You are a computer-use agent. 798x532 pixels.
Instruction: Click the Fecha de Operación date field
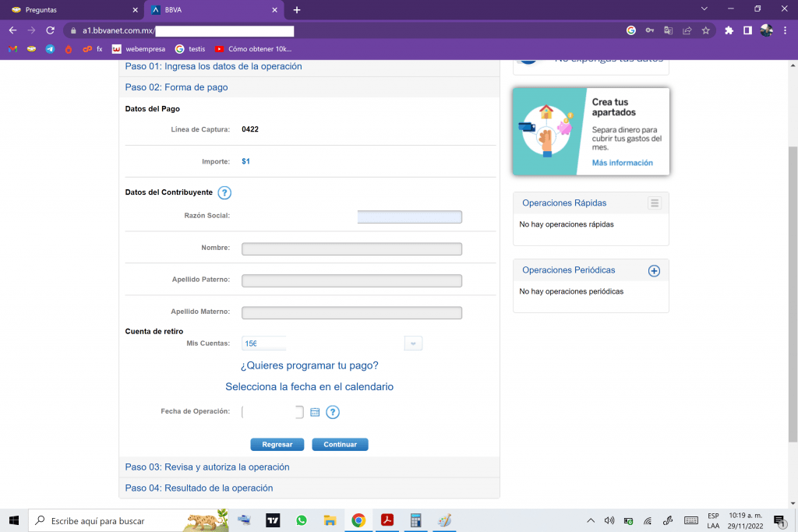coord(273,412)
